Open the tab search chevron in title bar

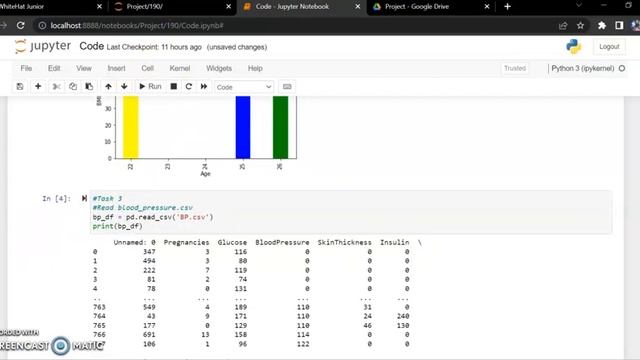[578, 6]
